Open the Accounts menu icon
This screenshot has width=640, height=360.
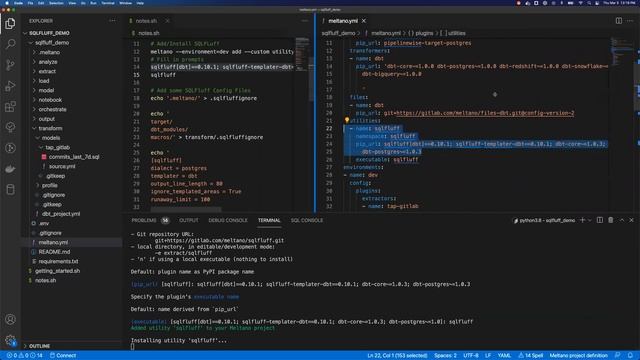coord(10,319)
